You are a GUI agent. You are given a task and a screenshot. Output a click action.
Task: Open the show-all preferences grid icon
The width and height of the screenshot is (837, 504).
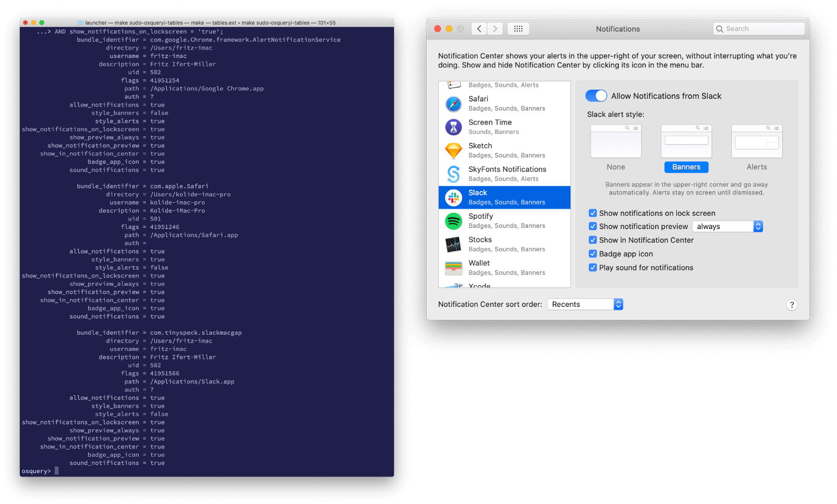tap(518, 29)
